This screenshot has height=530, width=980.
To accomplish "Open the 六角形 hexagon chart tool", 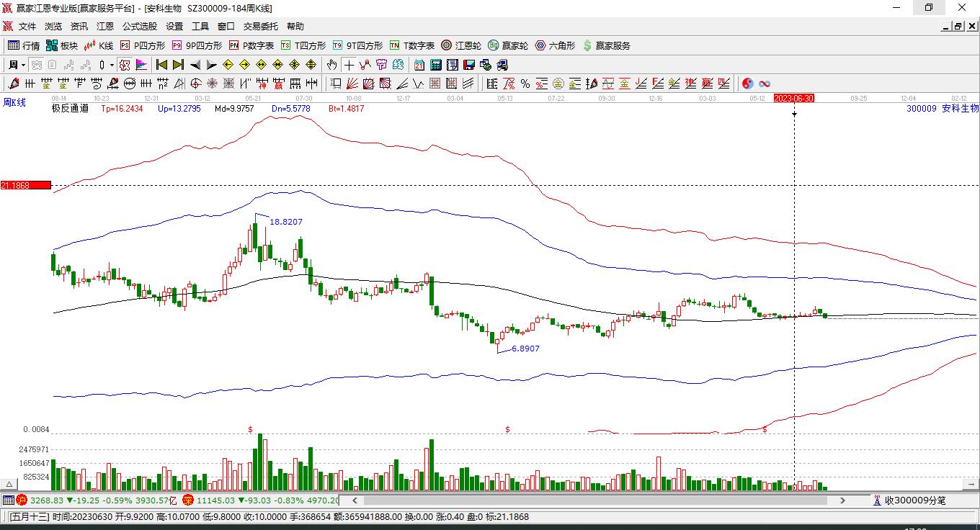I will pos(555,45).
